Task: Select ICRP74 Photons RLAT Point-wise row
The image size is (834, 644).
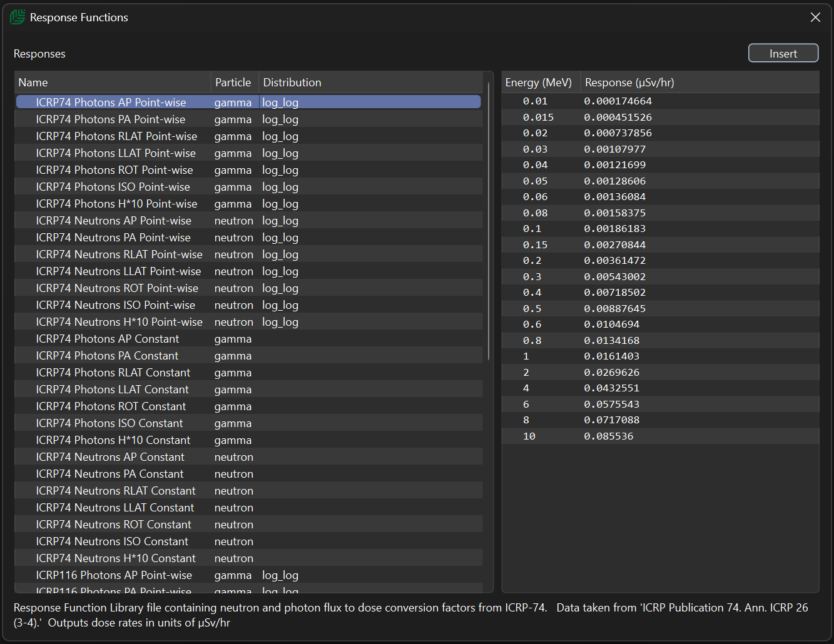Action: pos(248,136)
